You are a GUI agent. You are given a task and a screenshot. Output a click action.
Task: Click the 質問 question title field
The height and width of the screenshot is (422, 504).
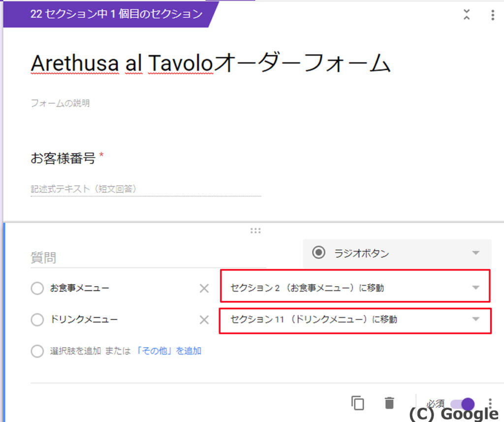[148, 258]
